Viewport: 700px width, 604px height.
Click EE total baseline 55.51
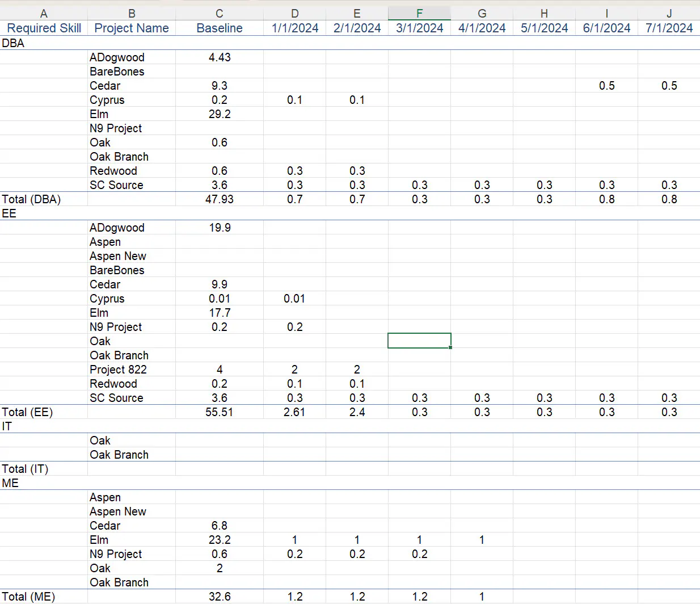click(220, 412)
